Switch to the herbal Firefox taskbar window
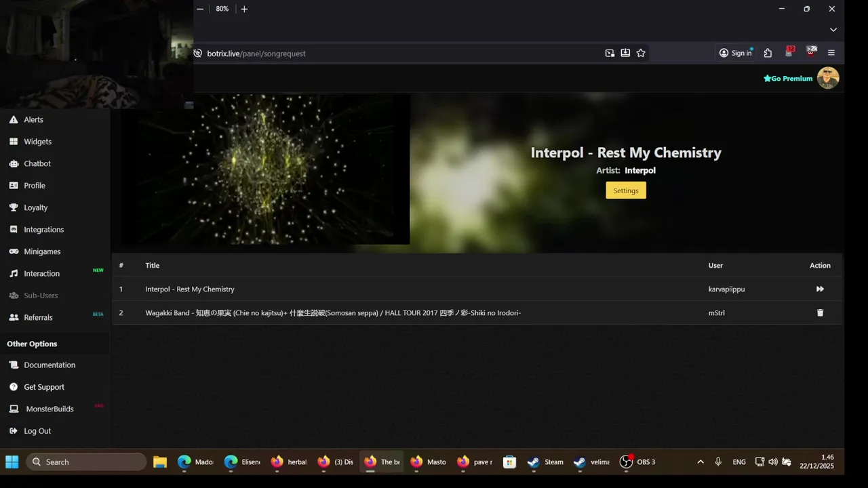Screen dimensions: 868x488 [x=289, y=462]
